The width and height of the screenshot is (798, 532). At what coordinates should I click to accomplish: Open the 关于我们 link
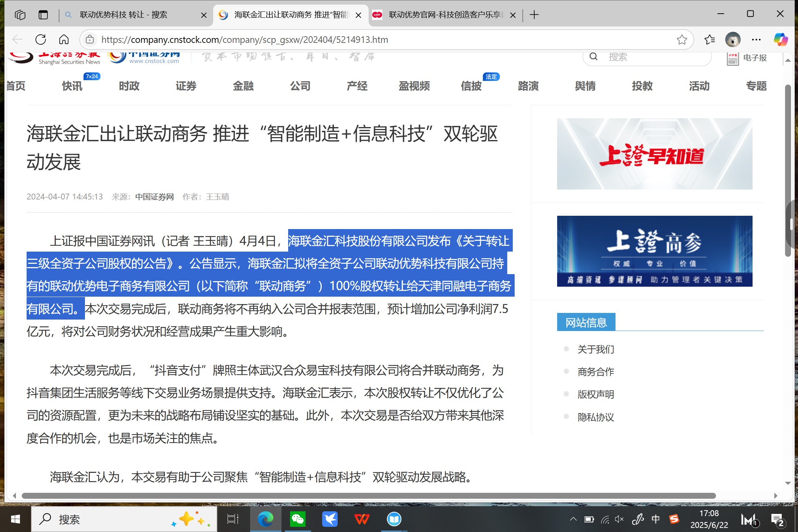tap(596, 349)
